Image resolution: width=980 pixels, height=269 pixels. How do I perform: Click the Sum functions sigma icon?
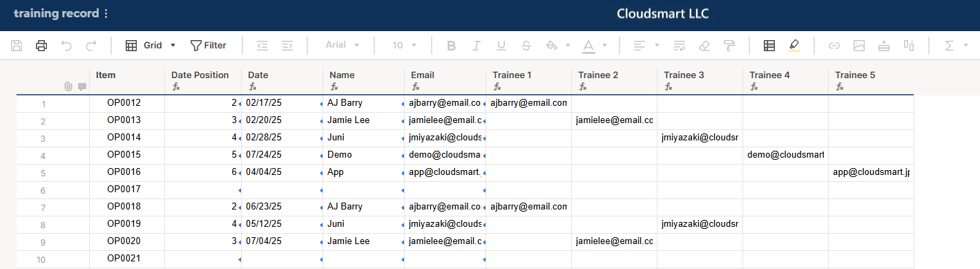(949, 46)
